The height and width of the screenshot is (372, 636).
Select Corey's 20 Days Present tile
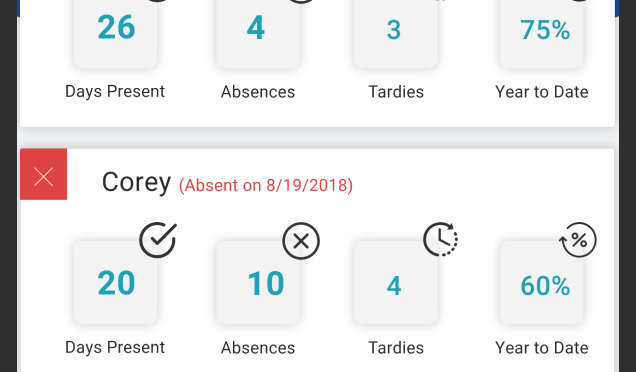[116, 283]
